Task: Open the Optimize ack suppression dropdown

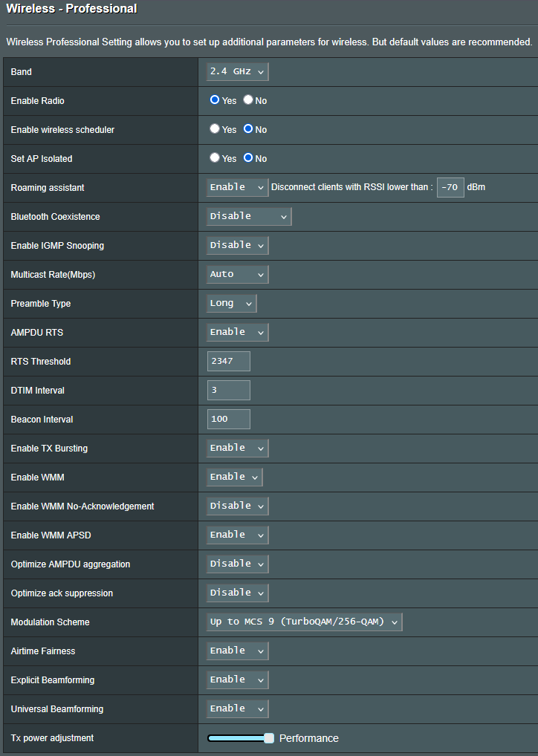Action: click(x=237, y=593)
